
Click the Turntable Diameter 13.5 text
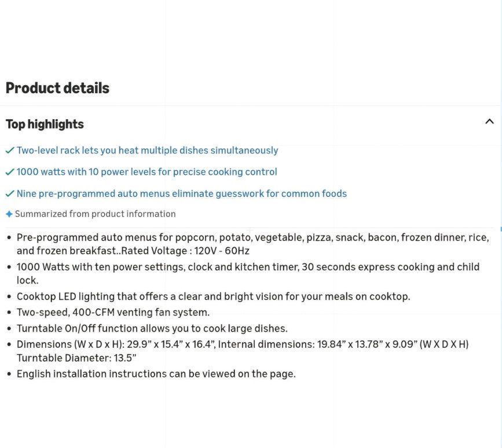(76, 358)
